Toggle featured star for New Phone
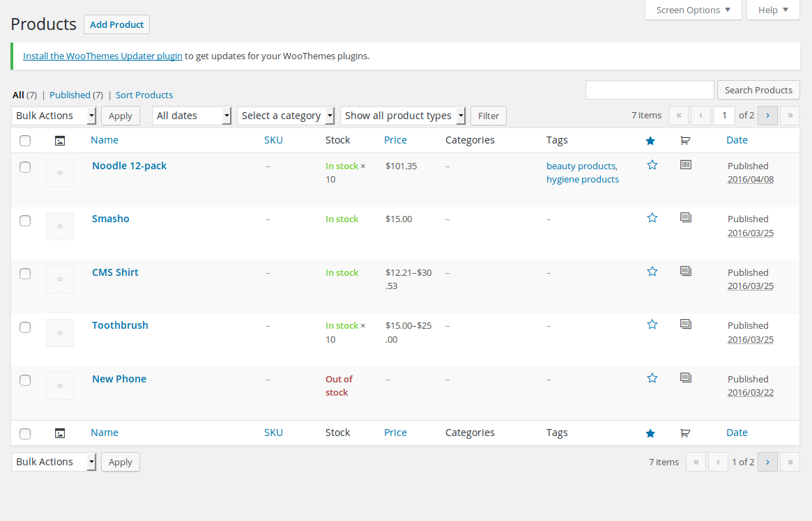The height and width of the screenshot is (521, 812). (652, 378)
